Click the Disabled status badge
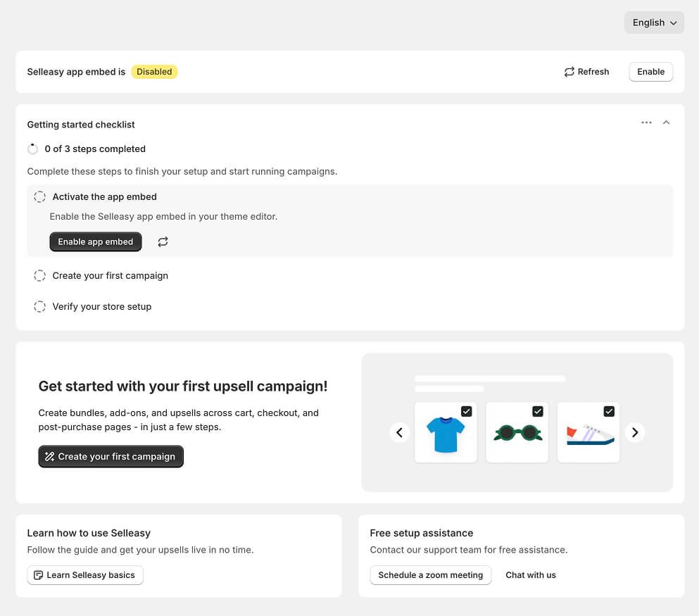The image size is (699, 616). point(154,72)
